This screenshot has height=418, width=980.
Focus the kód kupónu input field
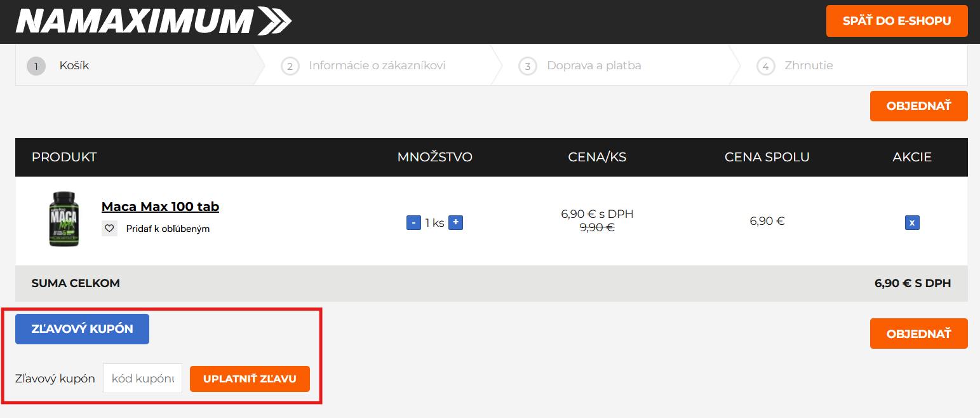coord(142,379)
